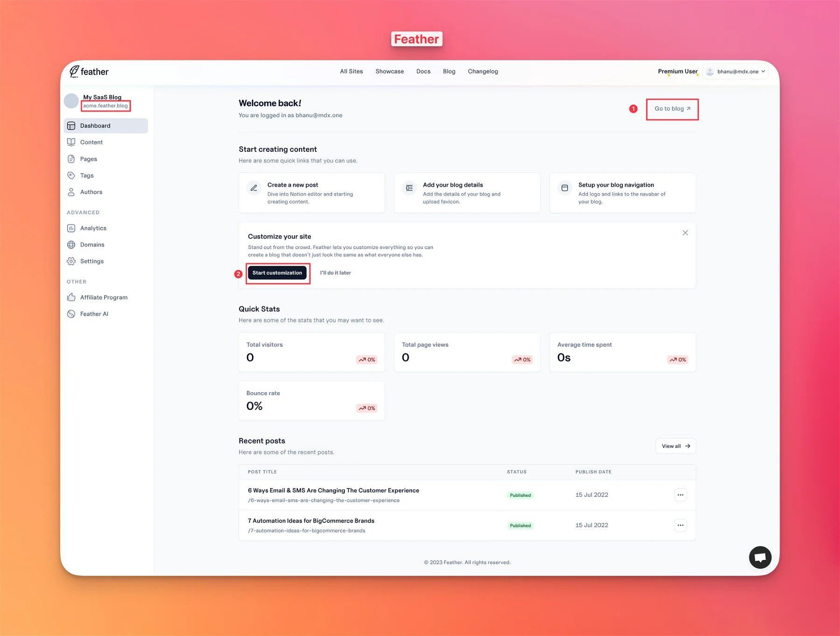Image resolution: width=840 pixels, height=636 pixels.
Task: Click the Domains globe icon
Action: click(x=71, y=245)
